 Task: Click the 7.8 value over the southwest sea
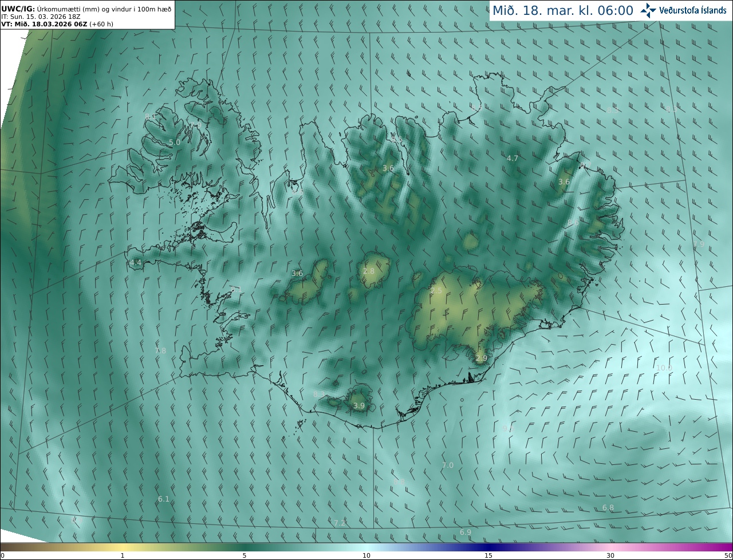[x=160, y=351]
